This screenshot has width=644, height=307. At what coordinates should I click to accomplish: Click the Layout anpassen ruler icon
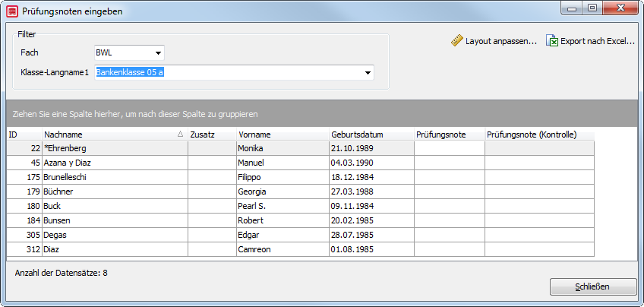click(x=456, y=41)
